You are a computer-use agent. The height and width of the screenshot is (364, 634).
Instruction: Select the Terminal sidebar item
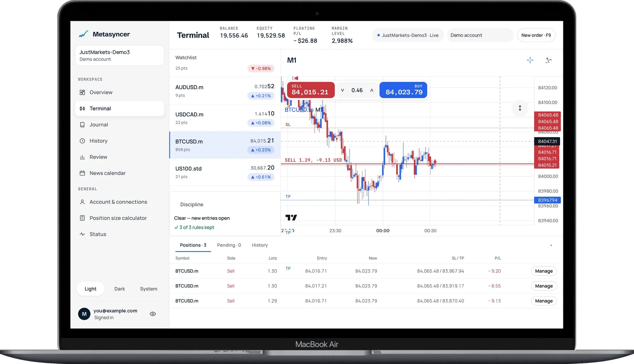[x=119, y=108]
